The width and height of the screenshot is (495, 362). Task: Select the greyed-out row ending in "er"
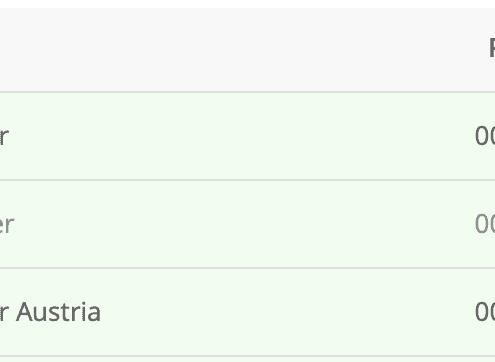pos(247,224)
